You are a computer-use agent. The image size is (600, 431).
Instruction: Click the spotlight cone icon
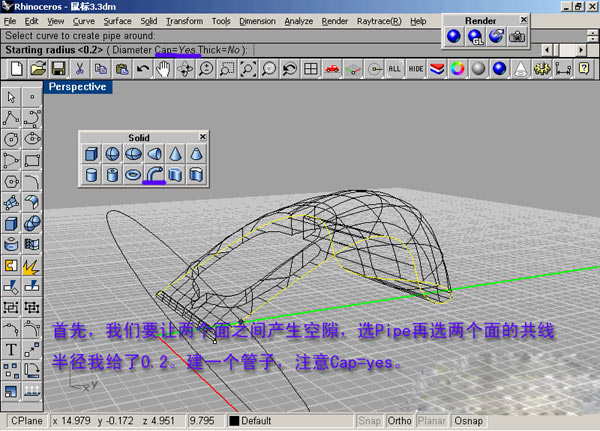point(520,69)
